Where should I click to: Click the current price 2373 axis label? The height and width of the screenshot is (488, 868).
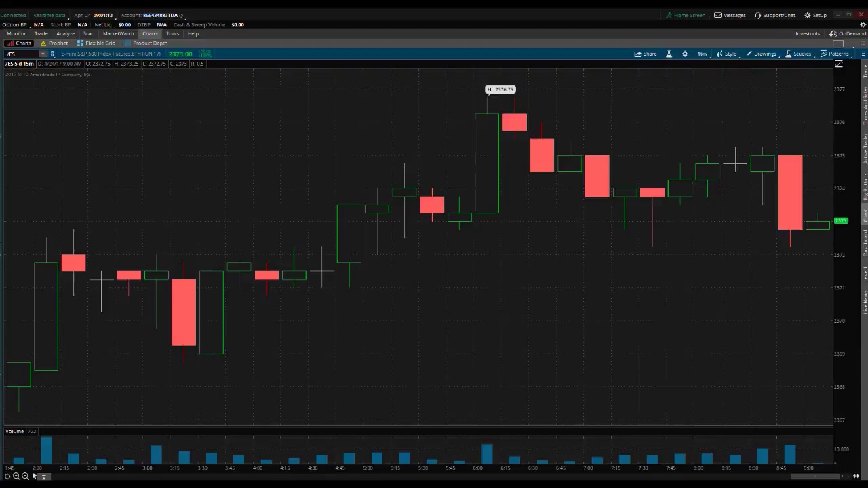tap(841, 221)
